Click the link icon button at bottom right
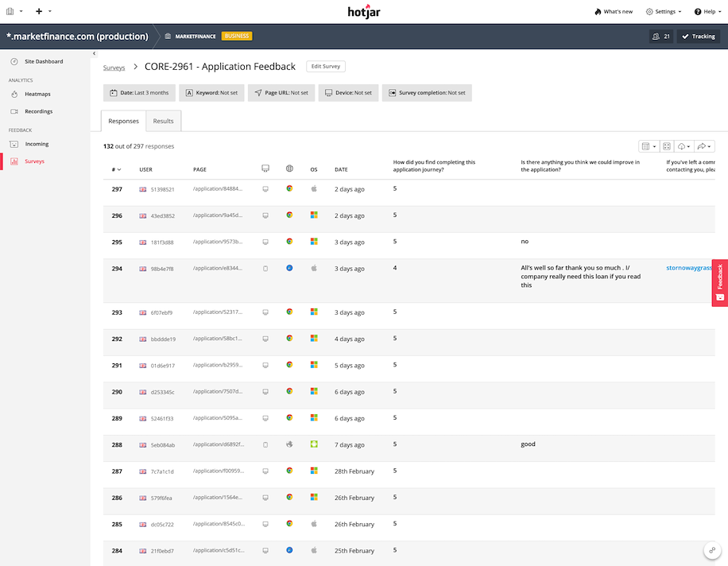The width and height of the screenshot is (728, 566). point(712,551)
